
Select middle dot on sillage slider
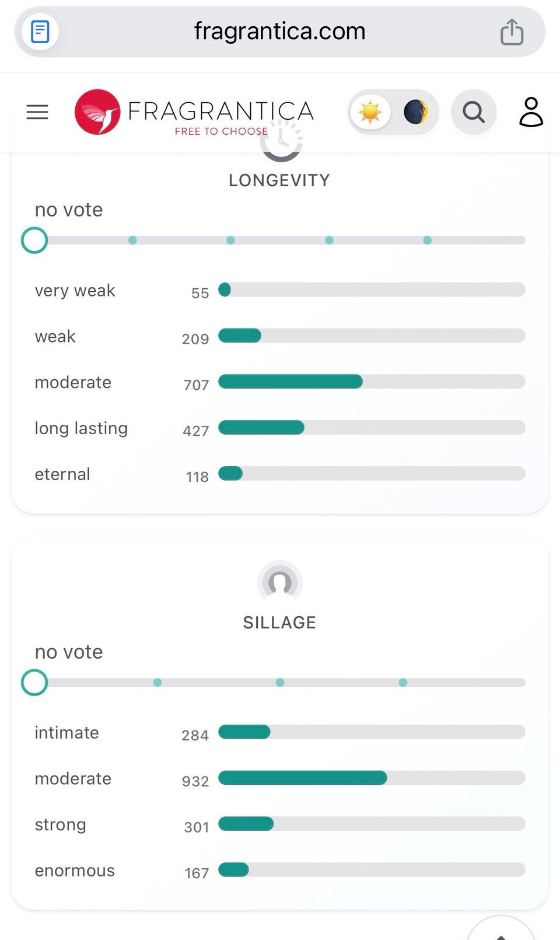click(280, 683)
